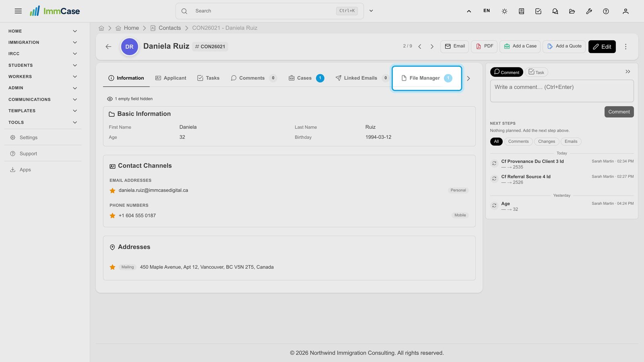Show the hidden empty field
This screenshot has height=362, width=644.
[x=130, y=99]
